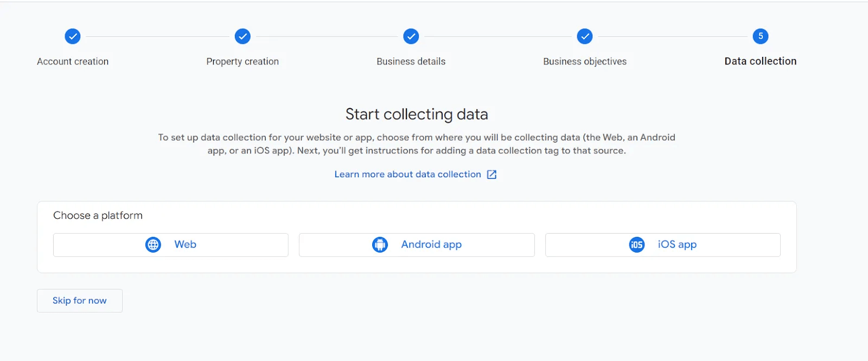The image size is (868, 361).
Task: Click the iOS badge icon
Action: pyautogui.click(x=637, y=244)
